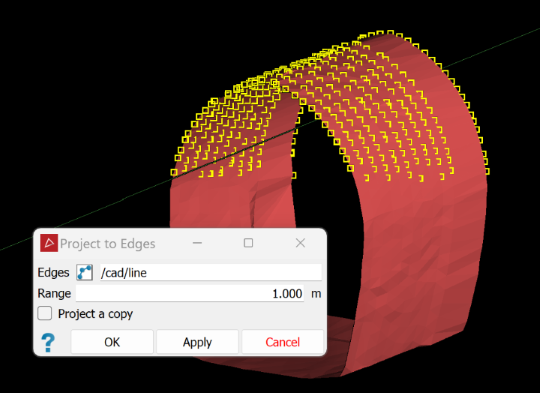Click into the Range value field
The image size is (540, 393).
click(x=190, y=293)
